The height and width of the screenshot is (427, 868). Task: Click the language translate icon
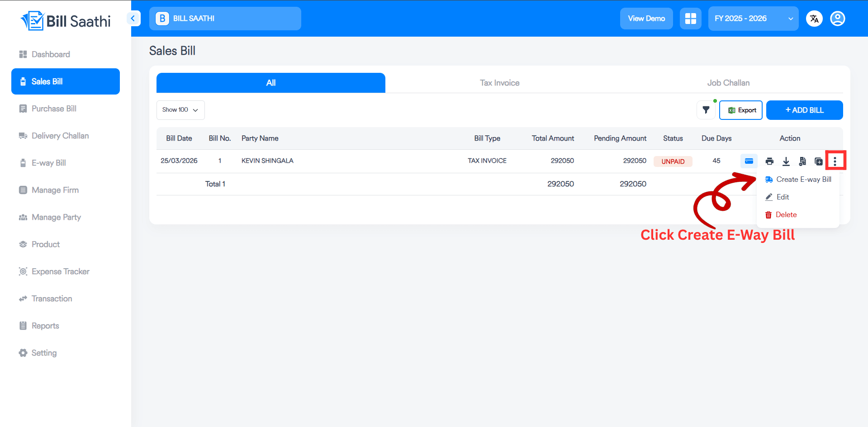coord(814,19)
